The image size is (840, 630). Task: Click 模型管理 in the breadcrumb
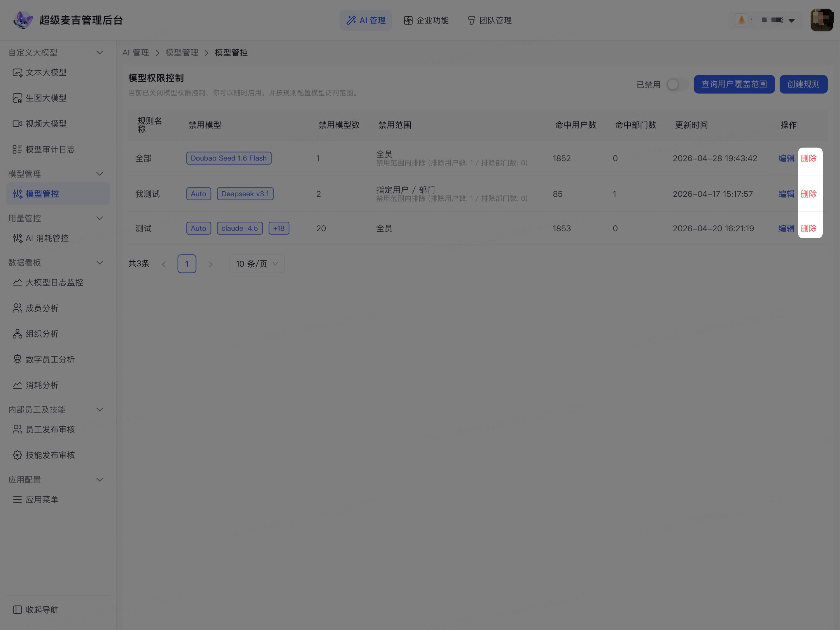point(182,53)
